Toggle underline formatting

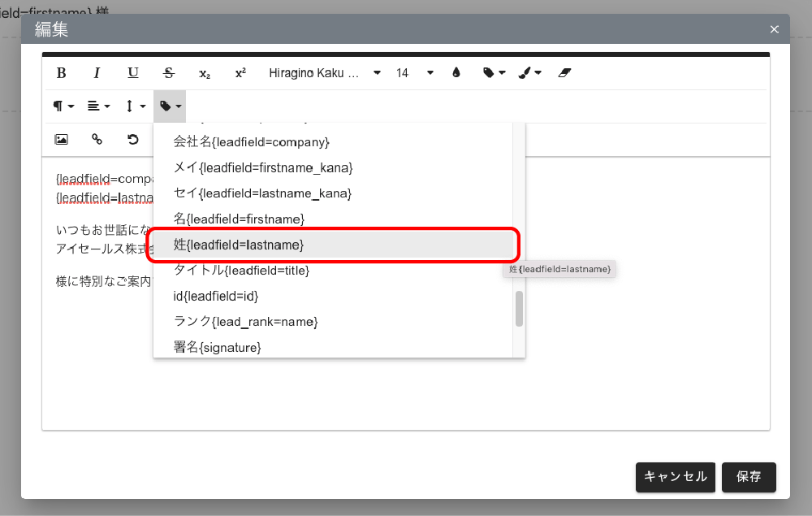133,73
